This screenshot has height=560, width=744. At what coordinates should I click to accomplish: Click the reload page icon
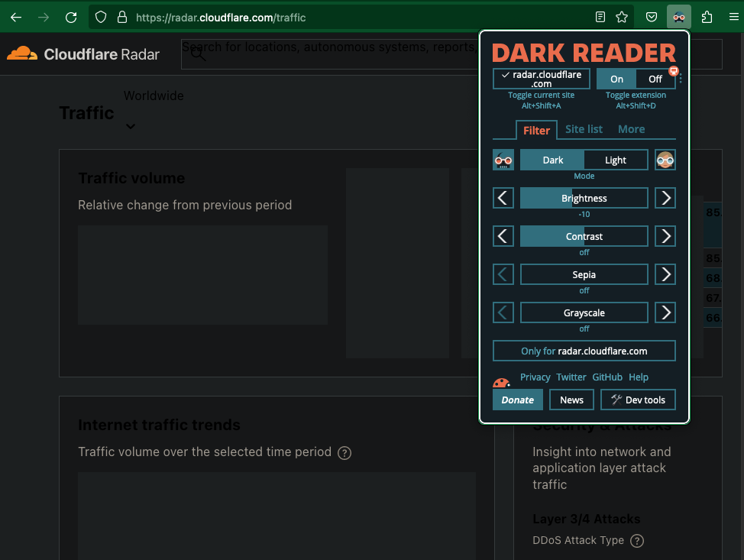point(71,16)
